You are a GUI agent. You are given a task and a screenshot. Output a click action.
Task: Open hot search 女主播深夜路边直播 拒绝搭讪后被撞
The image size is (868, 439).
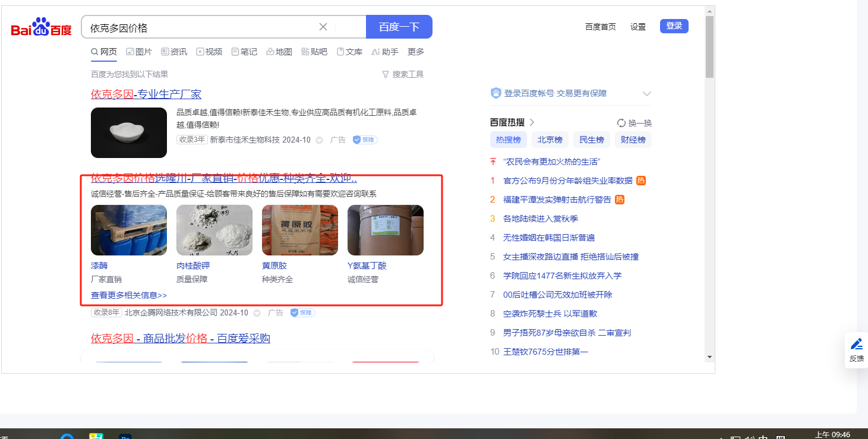tap(571, 257)
